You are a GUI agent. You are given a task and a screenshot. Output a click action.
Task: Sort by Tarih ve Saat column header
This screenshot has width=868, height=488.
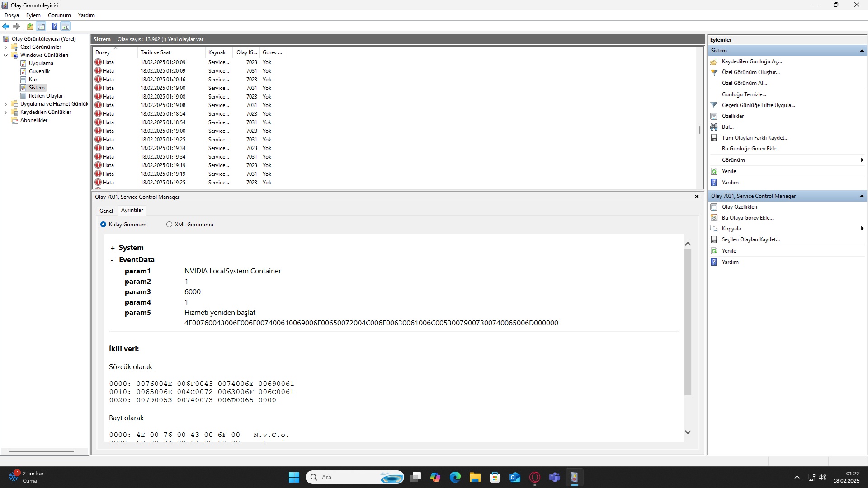pos(156,52)
